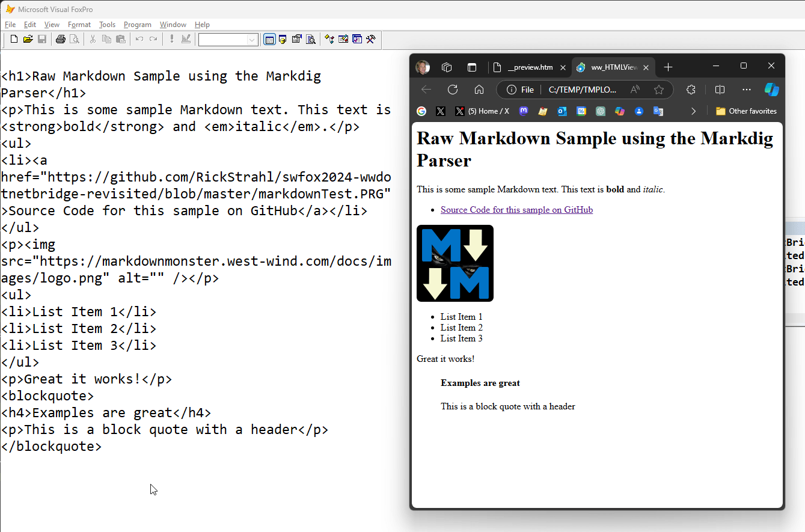Click the Print icon in FoxPro toolbar
805x532 pixels.
[60, 40]
